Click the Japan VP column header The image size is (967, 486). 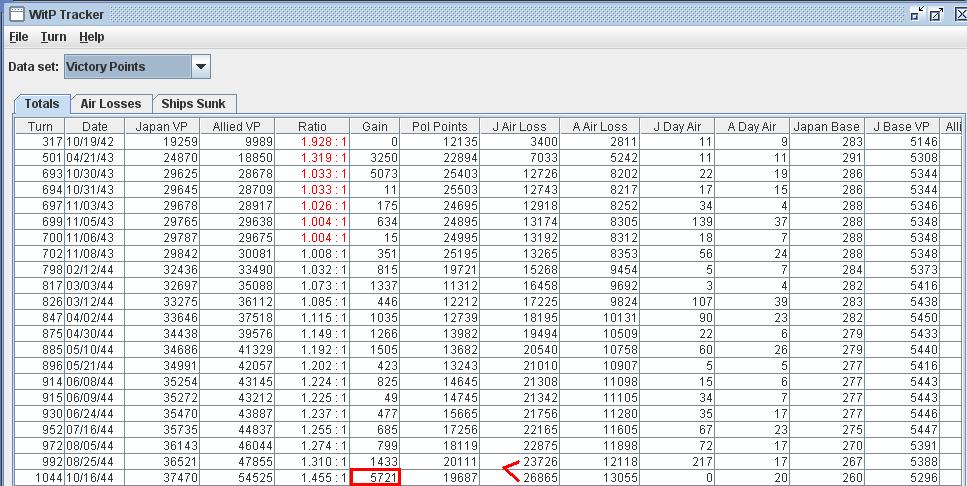161,126
